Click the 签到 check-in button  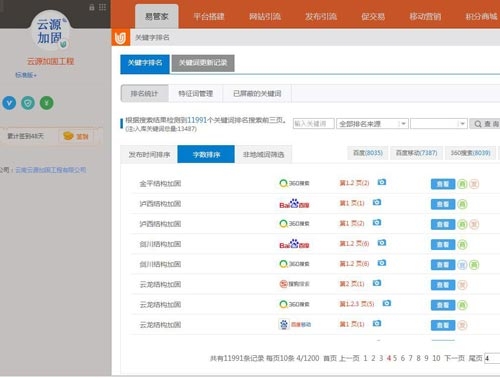(x=76, y=136)
